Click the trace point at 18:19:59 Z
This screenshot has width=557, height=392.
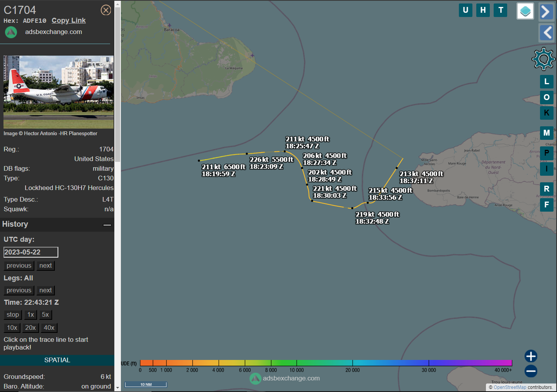click(199, 161)
